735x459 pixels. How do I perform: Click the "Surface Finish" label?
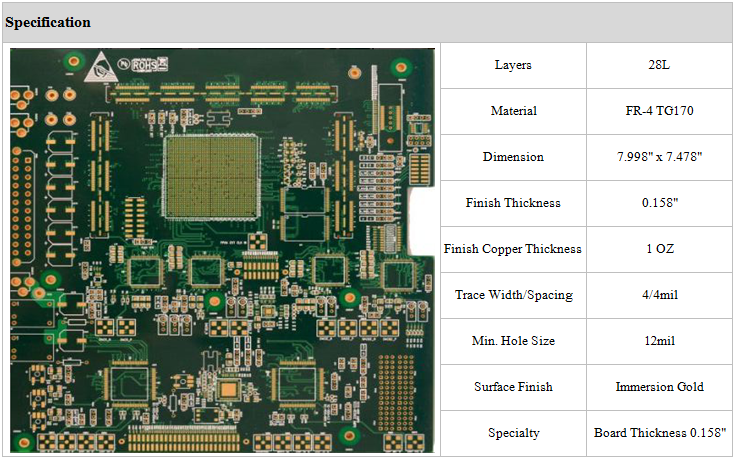[x=513, y=387]
